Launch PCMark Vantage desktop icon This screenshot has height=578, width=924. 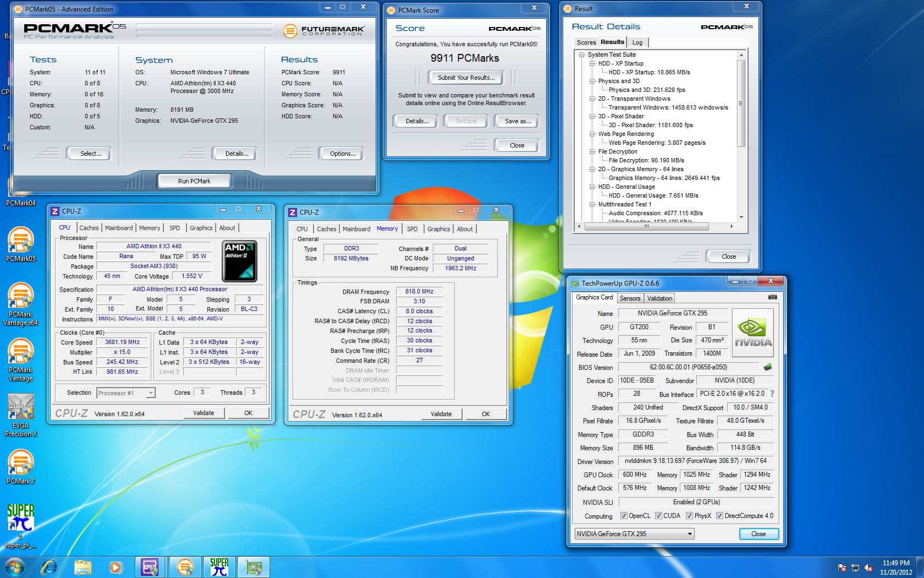pos(20,359)
